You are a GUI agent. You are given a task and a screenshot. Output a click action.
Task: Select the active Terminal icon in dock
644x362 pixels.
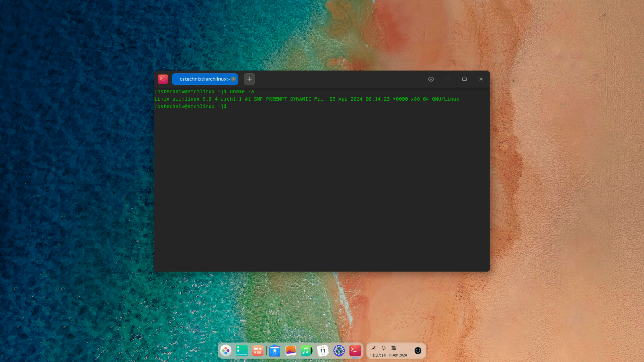tap(355, 351)
